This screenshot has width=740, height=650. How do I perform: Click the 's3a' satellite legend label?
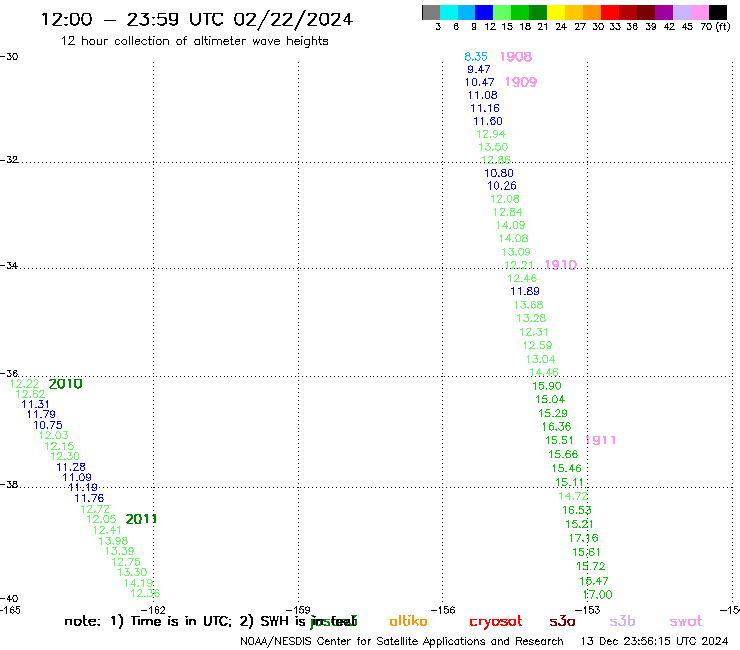click(562, 621)
